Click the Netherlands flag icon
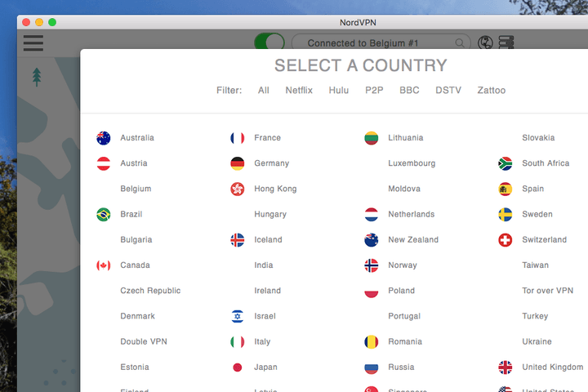 pos(372,215)
